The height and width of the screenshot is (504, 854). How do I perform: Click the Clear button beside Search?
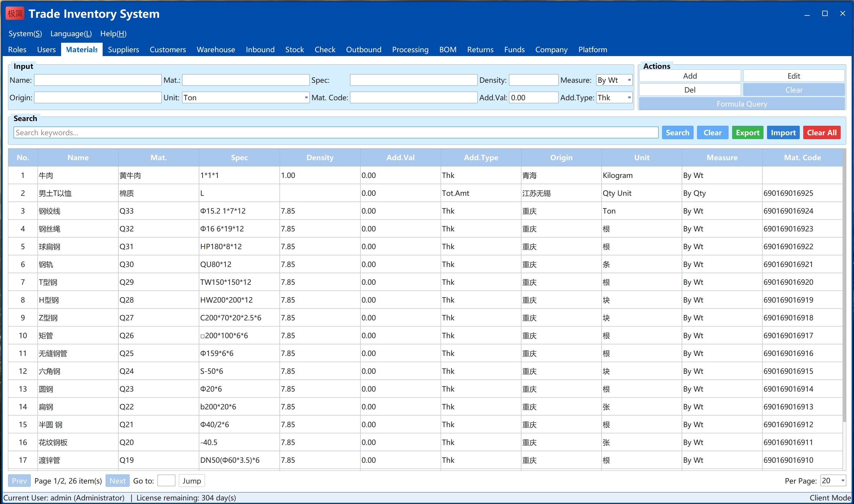pos(713,133)
